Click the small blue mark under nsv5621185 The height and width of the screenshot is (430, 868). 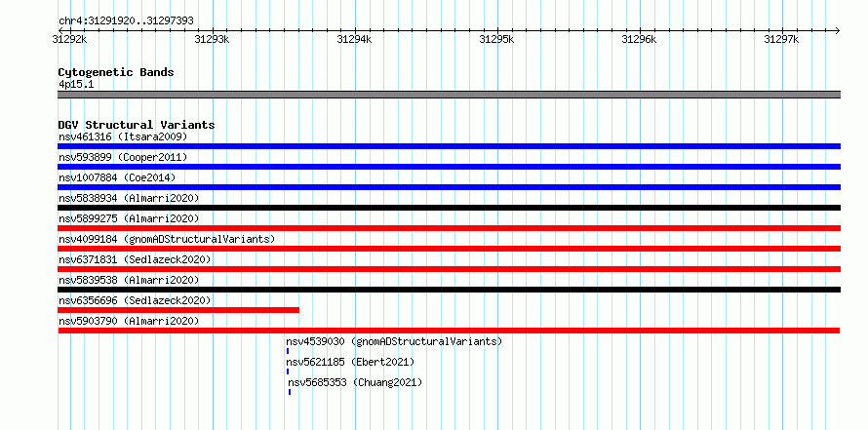click(x=288, y=371)
